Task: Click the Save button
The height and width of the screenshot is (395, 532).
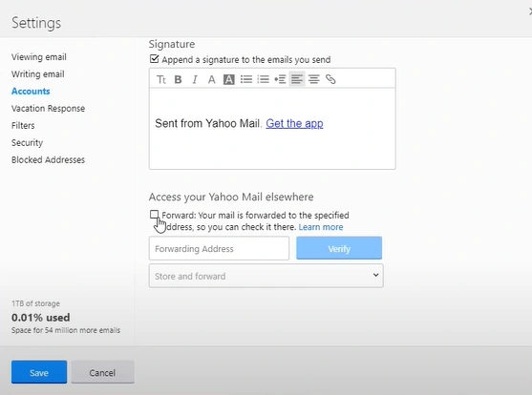Action: (39, 372)
